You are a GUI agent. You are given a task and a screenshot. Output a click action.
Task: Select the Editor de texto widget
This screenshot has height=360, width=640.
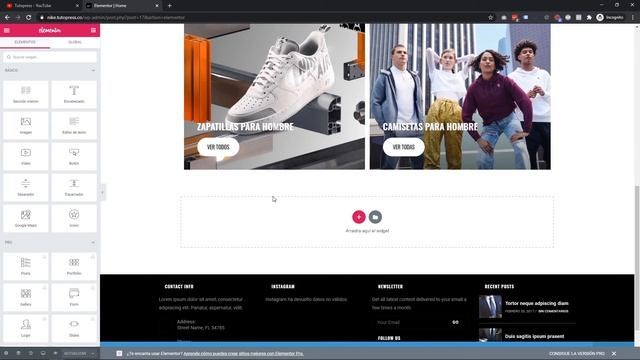pos(74,125)
